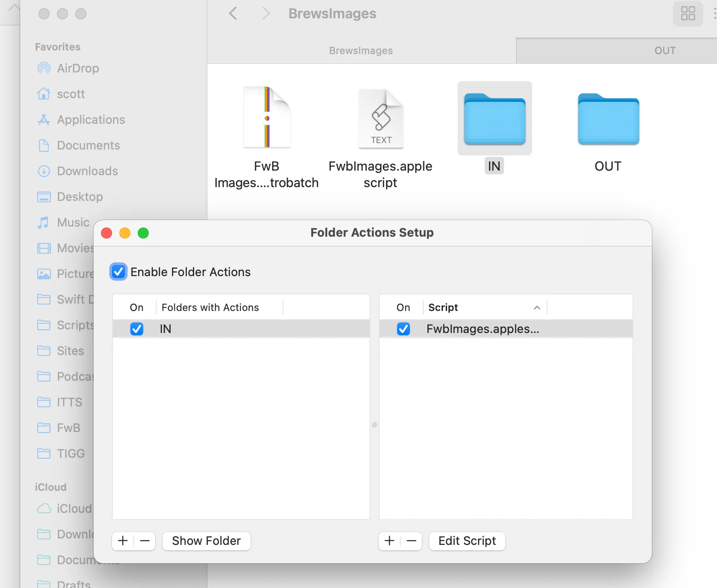Switch to the OUT tab

coord(665,50)
